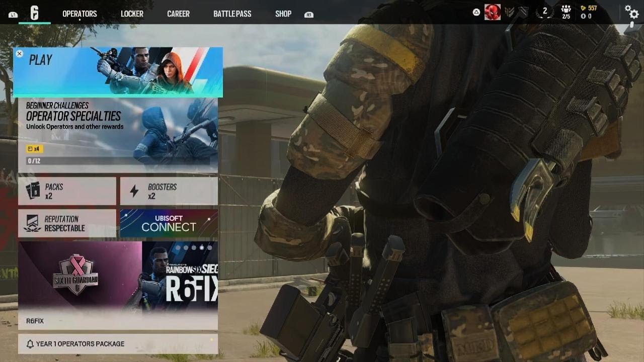Click the striped shield badge icon
The image size is (644, 362).
tap(523, 13)
